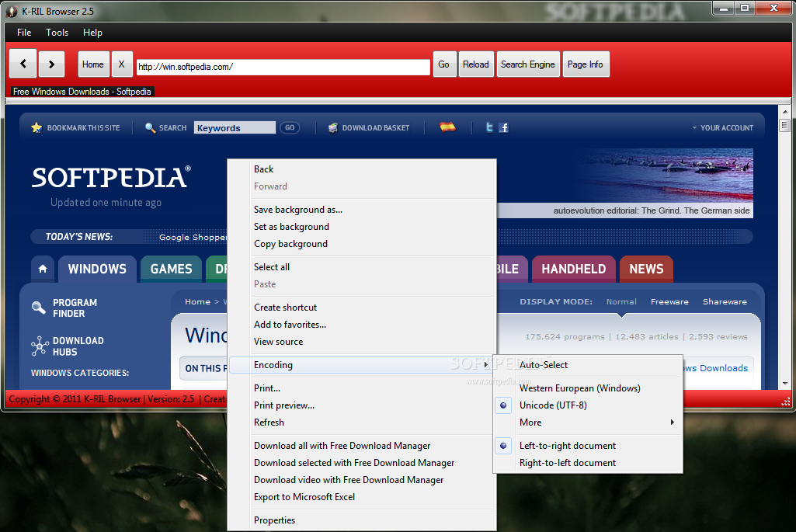The height and width of the screenshot is (532, 796).
Task: Choose Save background as...
Action: click(x=361, y=210)
